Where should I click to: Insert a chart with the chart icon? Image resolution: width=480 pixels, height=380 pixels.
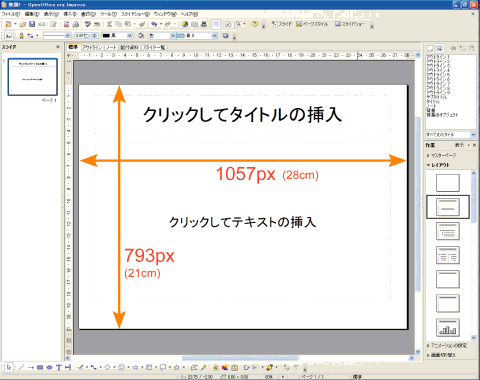coord(185,24)
